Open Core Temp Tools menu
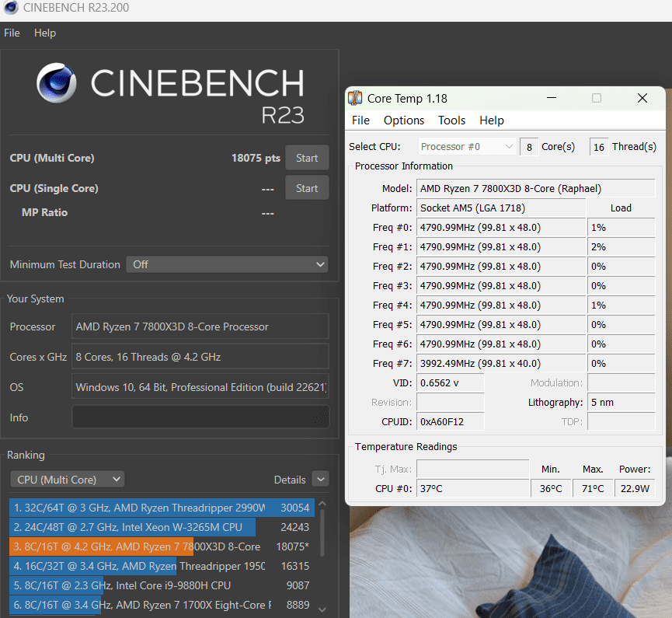Screen dimensions: 672x618 pyautogui.click(x=451, y=120)
